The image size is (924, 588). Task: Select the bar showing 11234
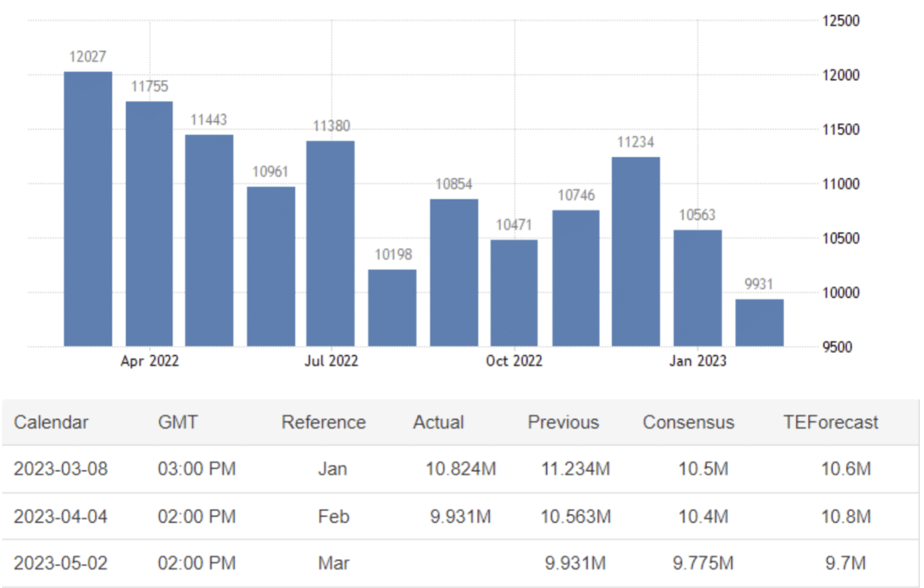pyautogui.click(x=635, y=251)
